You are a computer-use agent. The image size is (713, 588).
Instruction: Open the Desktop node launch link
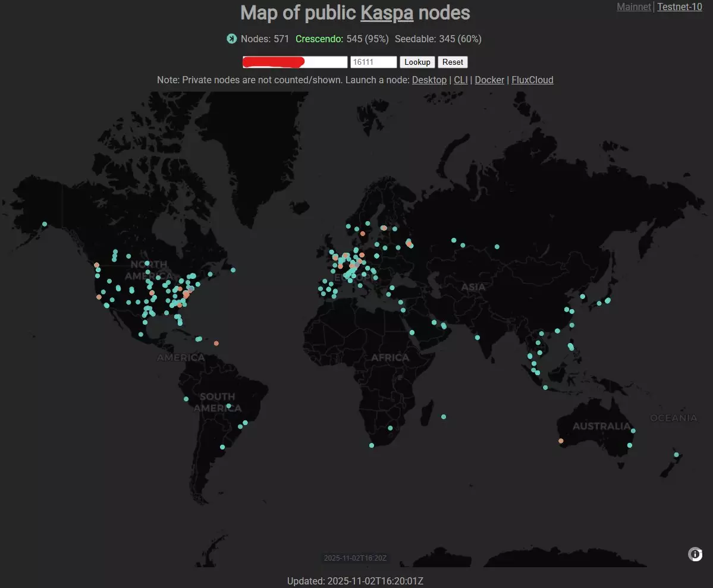coord(429,80)
